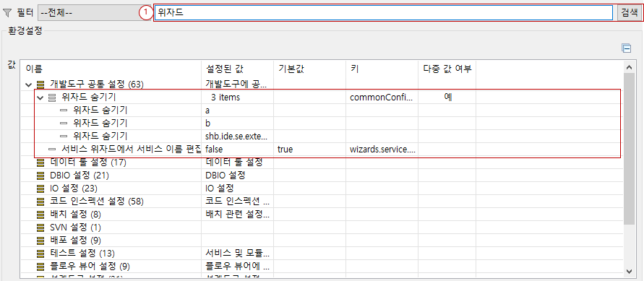Click the vertical scrollbar thumb
This screenshot has width=644, height=281.
[x=629, y=149]
